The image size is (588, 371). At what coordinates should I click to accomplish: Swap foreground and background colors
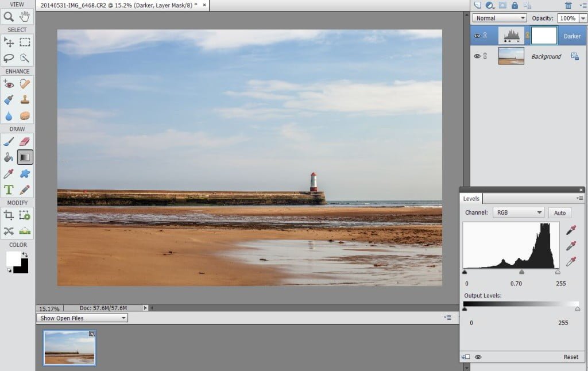[25, 254]
